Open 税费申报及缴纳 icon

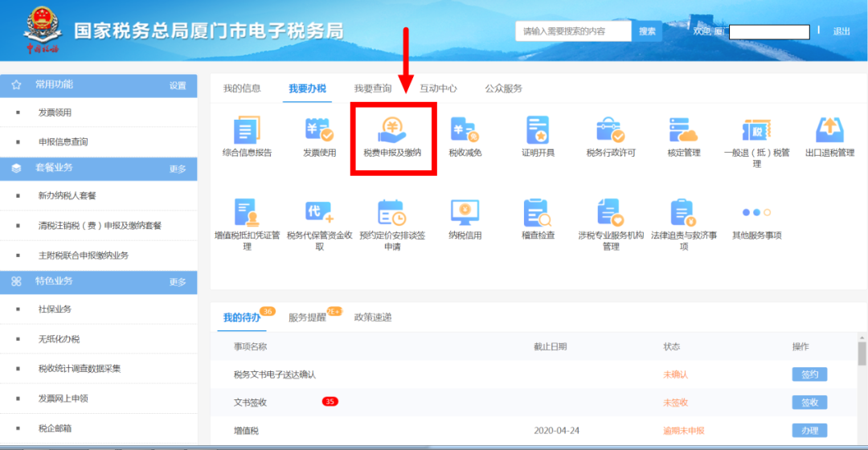pyautogui.click(x=392, y=130)
